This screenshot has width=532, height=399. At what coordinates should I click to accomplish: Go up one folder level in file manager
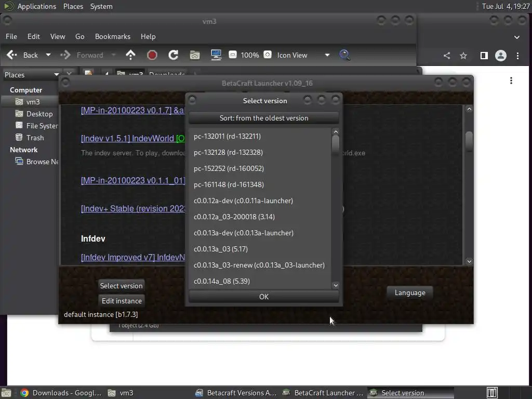pos(130,55)
